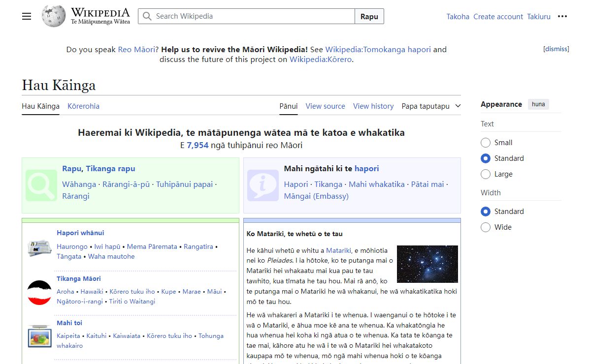Screen dimensions: 591x364
Task: Open the Pātai mai link
Action: 427,184
